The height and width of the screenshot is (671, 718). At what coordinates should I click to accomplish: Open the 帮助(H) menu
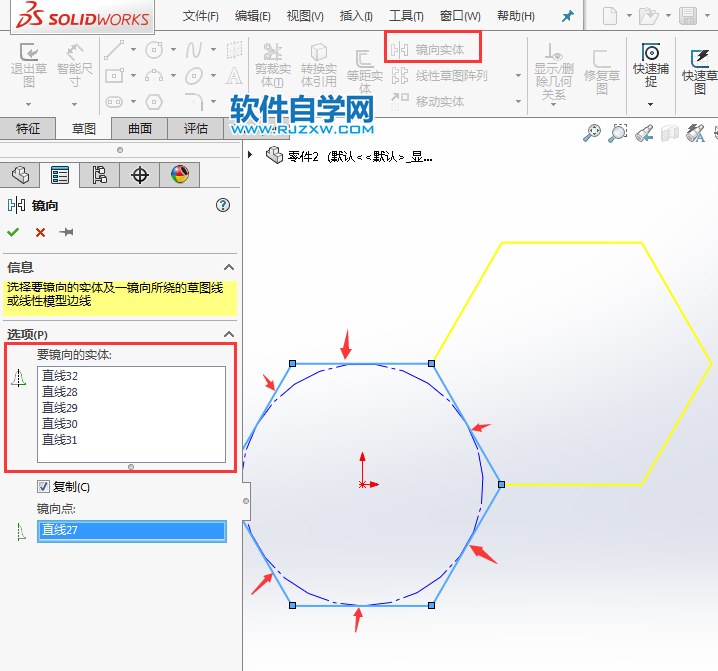[516, 16]
